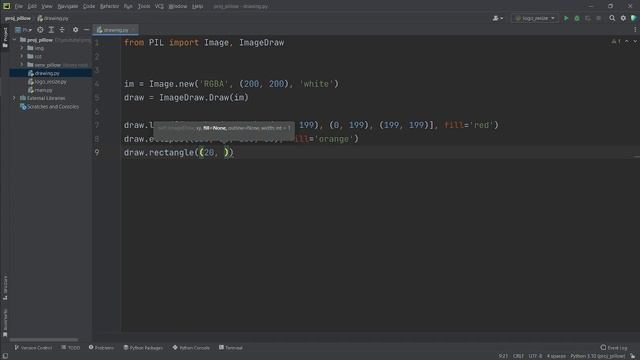Click drawing.py breadcrumb in navigation bar
Image resolution: width=640 pixels, height=360 pixels.
[53, 18]
